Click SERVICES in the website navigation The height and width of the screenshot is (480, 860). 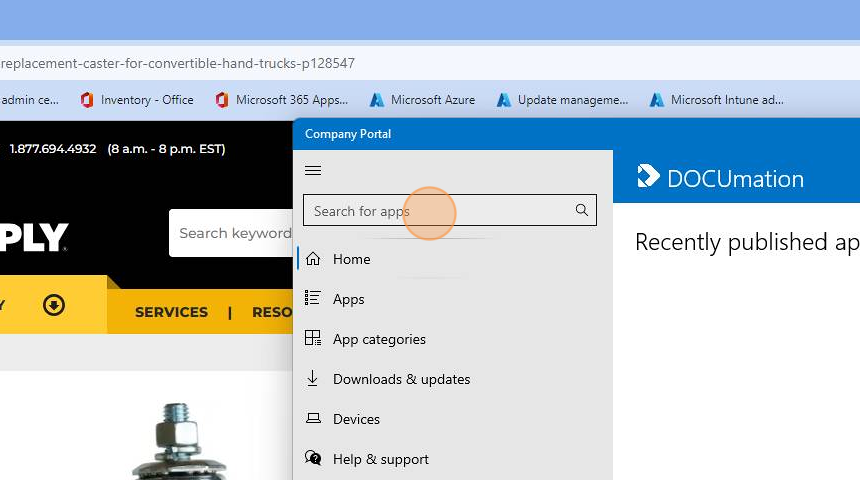click(171, 312)
